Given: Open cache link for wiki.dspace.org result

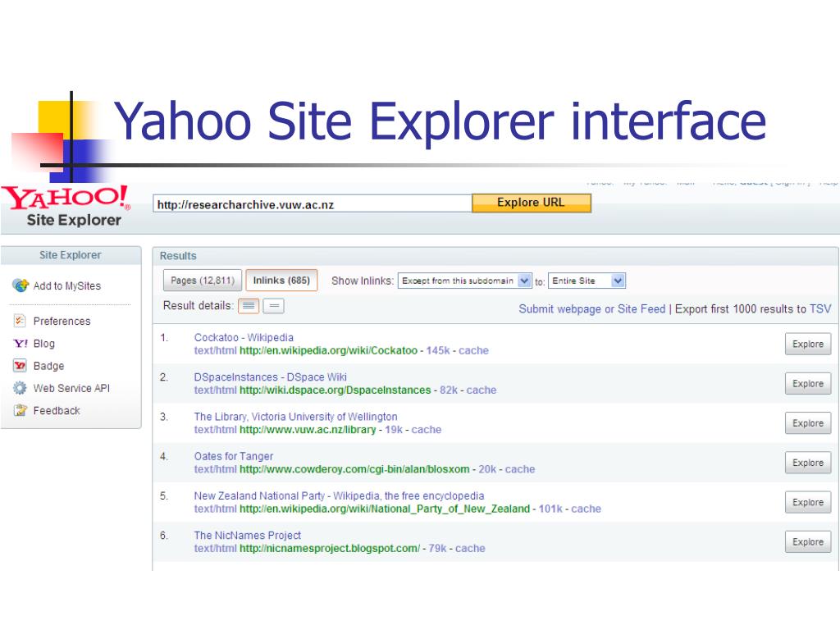Looking at the screenshot, I should click(x=481, y=390).
